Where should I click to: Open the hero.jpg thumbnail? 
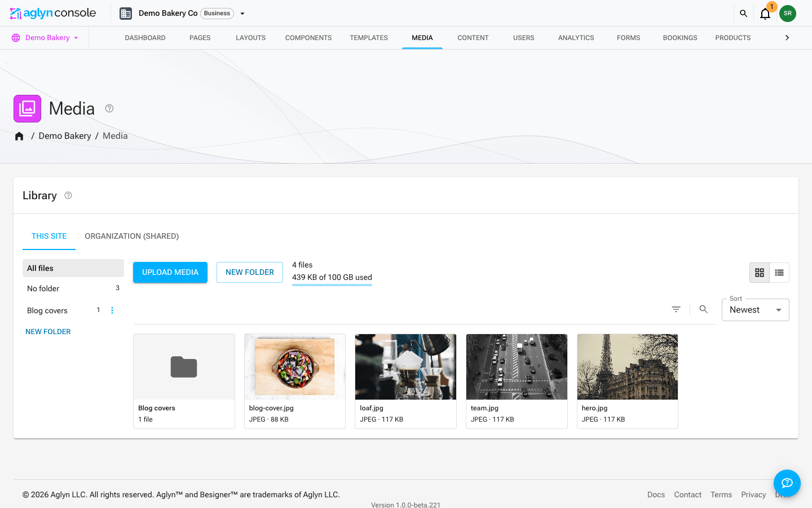(628, 367)
